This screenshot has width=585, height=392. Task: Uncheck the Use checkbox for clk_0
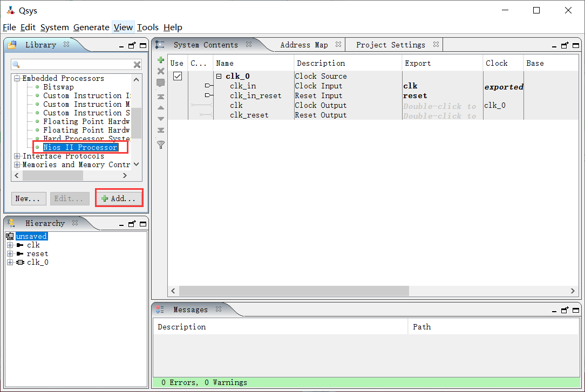177,77
